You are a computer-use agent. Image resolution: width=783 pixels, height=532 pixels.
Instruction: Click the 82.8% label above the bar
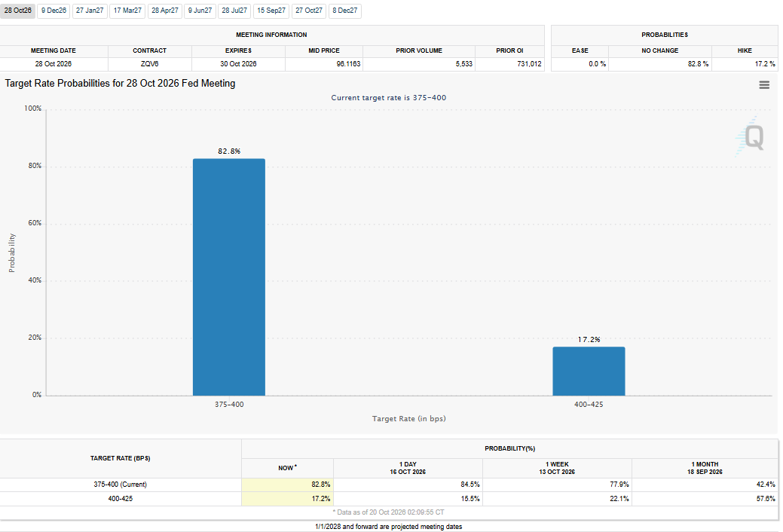pos(229,151)
